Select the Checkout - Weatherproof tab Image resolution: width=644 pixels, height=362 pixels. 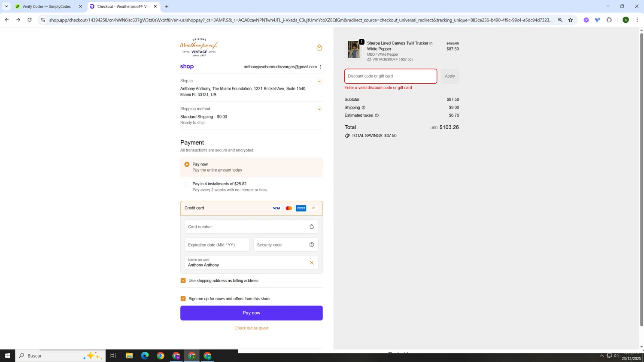123,6
